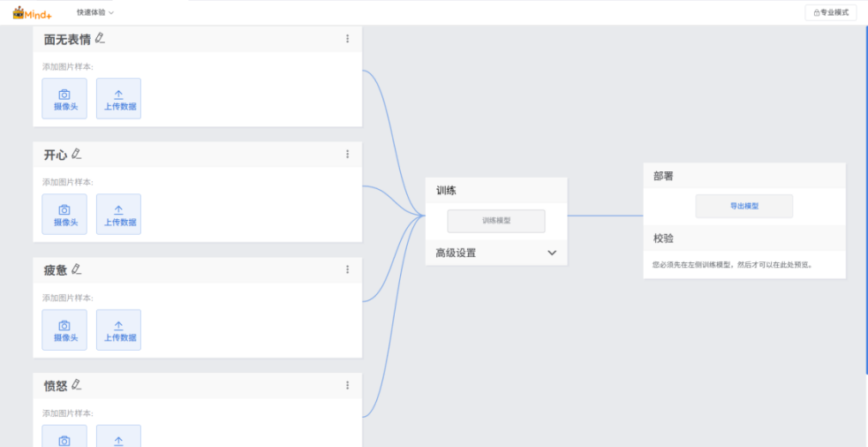The width and height of the screenshot is (868, 447).
Task: Choose 上传数据 in the 疲惫 class
Action: click(x=118, y=330)
